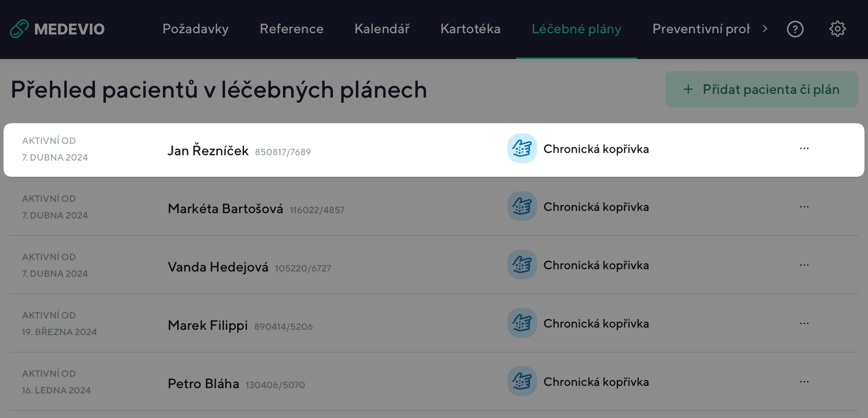Select the hand icon next to Markéta Bartošová
Image resolution: width=868 pixels, height=418 pixels.
[521, 206]
